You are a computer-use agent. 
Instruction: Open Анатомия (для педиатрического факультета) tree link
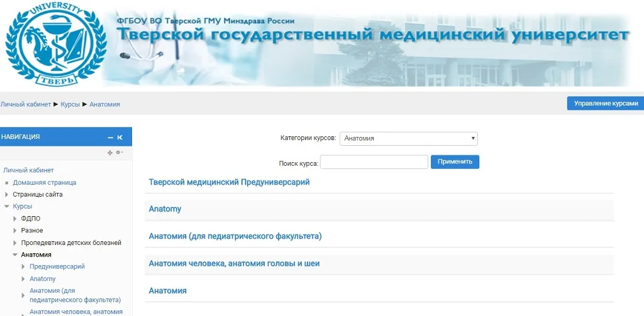(x=75, y=295)
